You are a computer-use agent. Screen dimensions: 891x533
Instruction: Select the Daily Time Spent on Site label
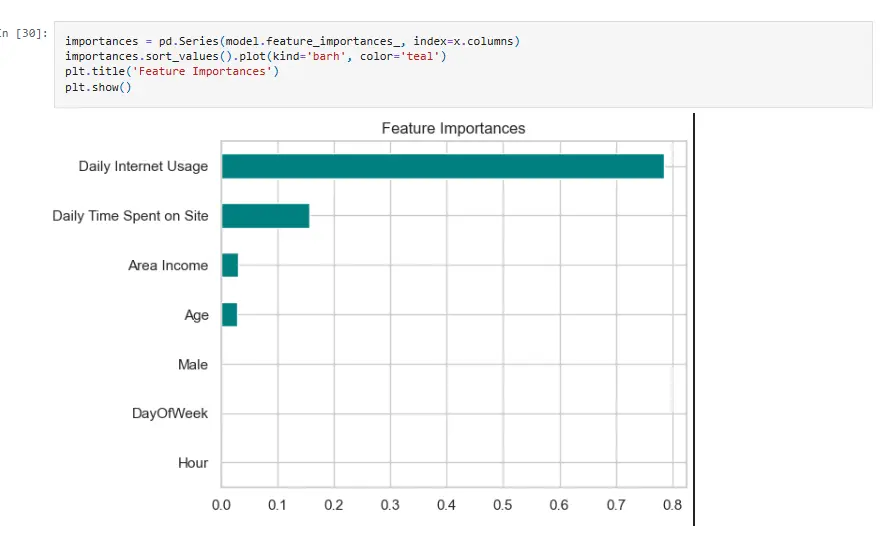[x=130, y=216]
